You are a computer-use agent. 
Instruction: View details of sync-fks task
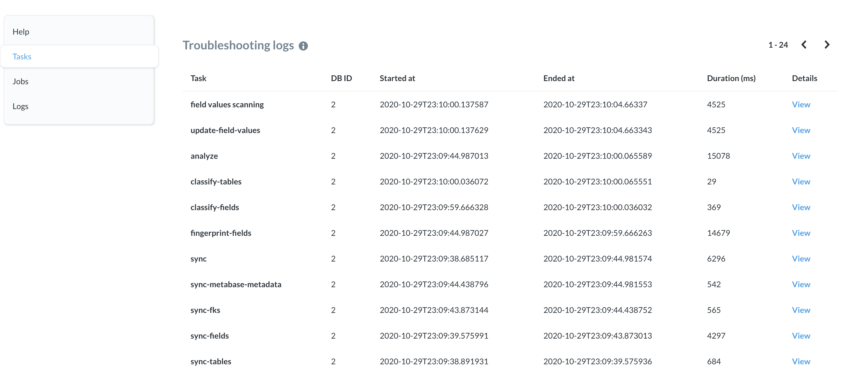(801, 310)
